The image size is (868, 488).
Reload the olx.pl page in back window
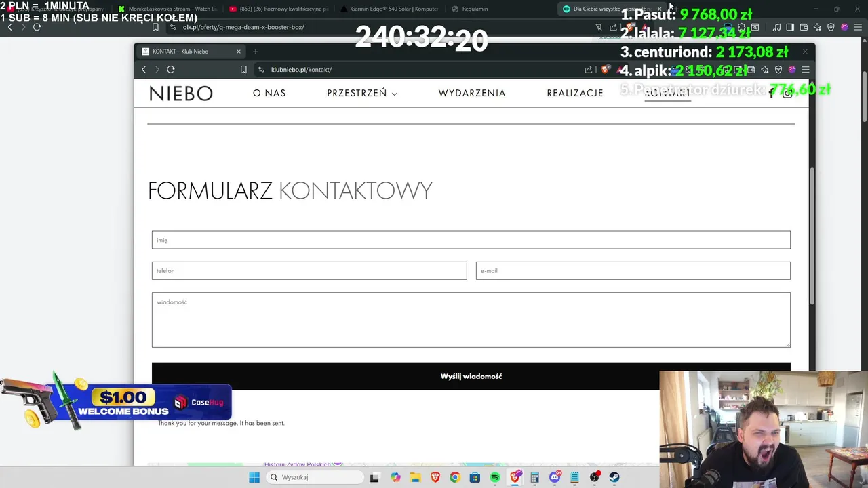37,27
